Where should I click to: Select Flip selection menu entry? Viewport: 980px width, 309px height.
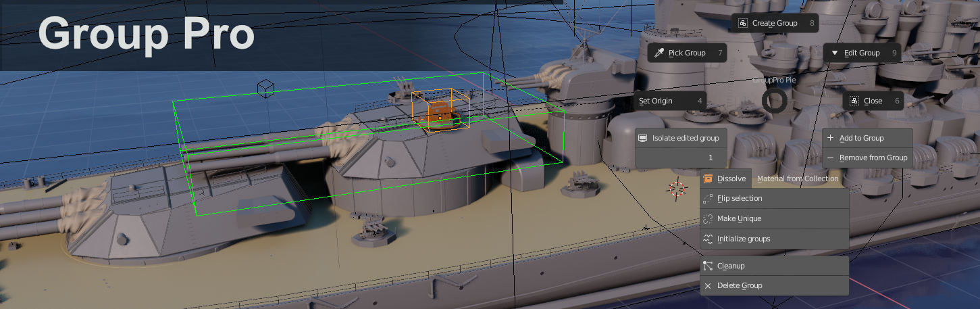(x=774, y=198)
